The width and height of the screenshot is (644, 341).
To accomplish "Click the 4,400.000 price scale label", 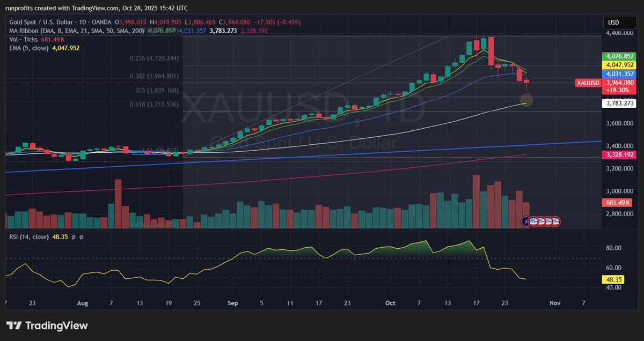I will [x=620, y=33].
